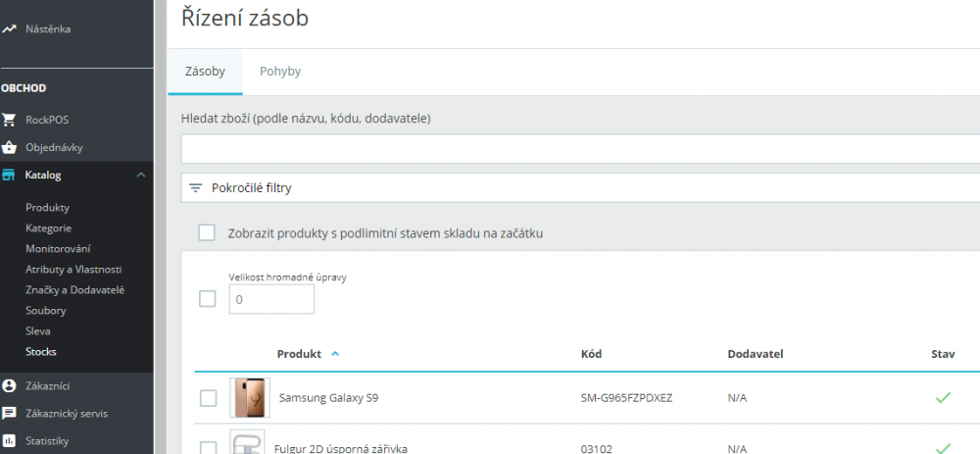Collapse the Katalog menu chevron

pos(141,176)
